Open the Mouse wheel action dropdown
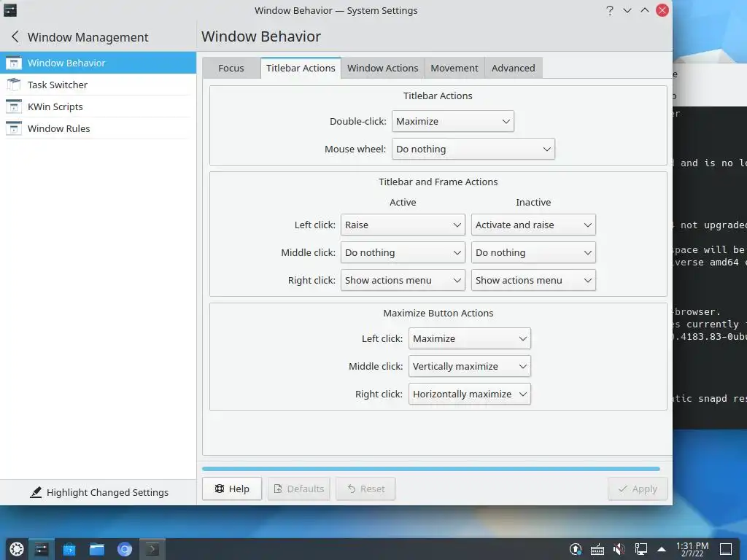 tap(473, 149)
